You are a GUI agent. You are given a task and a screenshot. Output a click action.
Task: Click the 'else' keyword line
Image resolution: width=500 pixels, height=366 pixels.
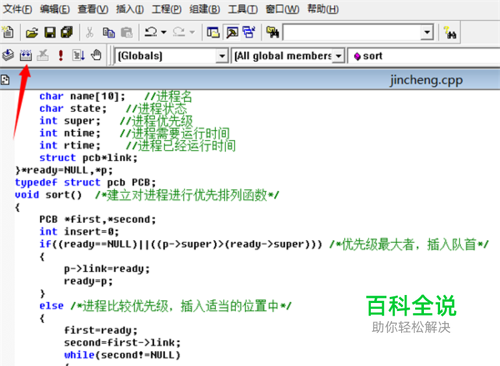(x=52, y=306)
